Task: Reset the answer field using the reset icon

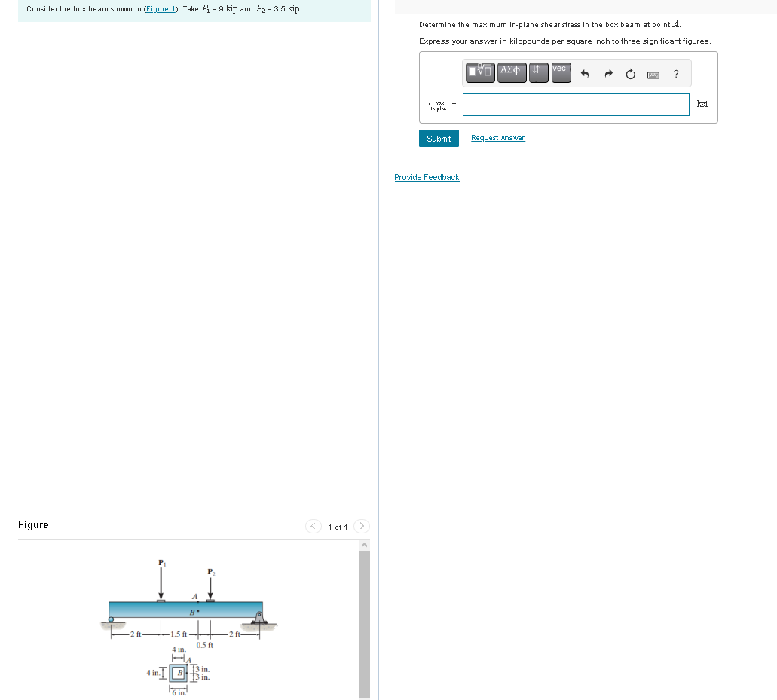Action: point(630,73)
